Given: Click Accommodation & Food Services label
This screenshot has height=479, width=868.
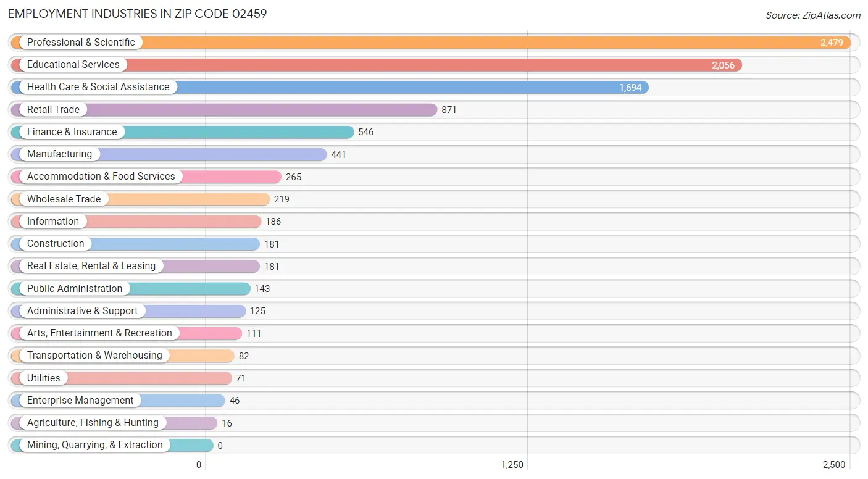Looking at the screenshot, I should (x=101, y=177).
